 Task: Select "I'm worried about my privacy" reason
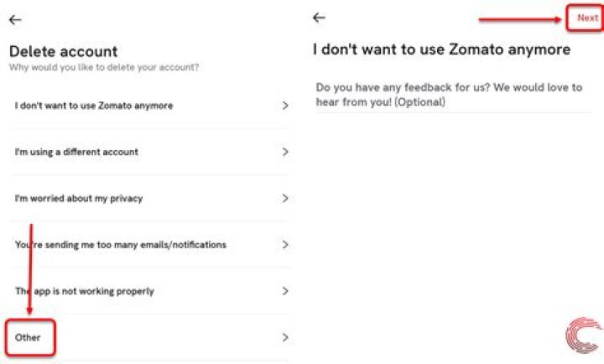click(x=79, y=199)
